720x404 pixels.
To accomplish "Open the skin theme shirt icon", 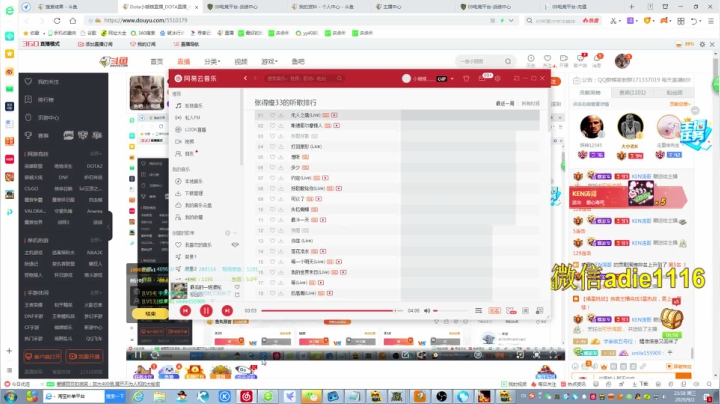I will 466,79.
